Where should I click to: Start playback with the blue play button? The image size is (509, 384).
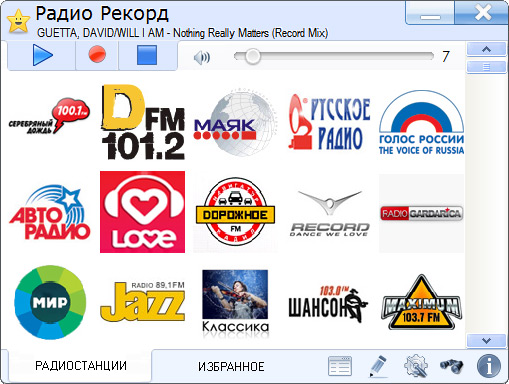(x=42, y=55)
